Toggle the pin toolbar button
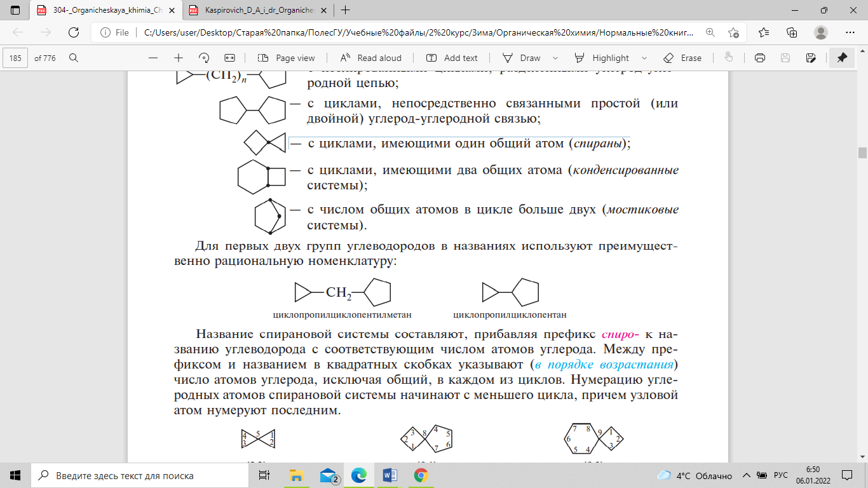This screenshot has height=488, width=868. coord(842,58)
